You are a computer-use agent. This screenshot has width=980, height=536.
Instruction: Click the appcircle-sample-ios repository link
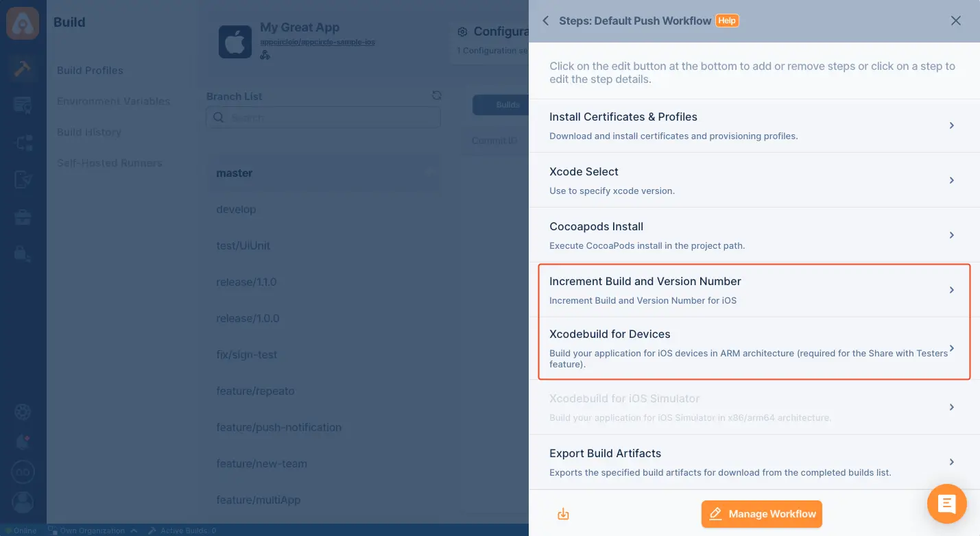coord(318,42)
